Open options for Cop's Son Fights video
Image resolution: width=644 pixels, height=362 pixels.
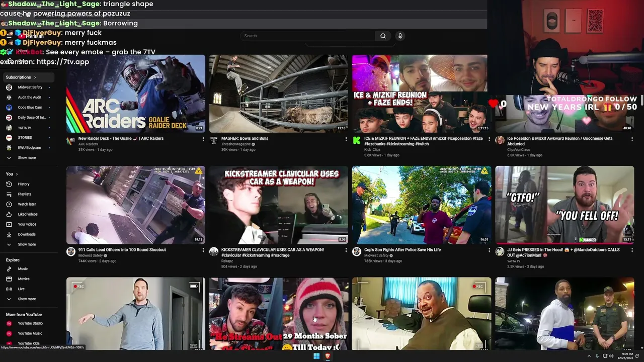489,250
